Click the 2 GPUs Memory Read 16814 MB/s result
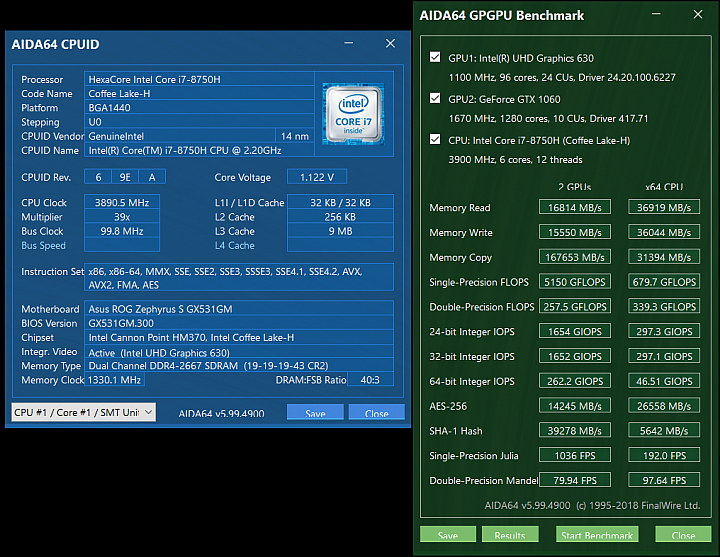Image resolution: width=720 pixels, height=557 pixels. (575, 207)
